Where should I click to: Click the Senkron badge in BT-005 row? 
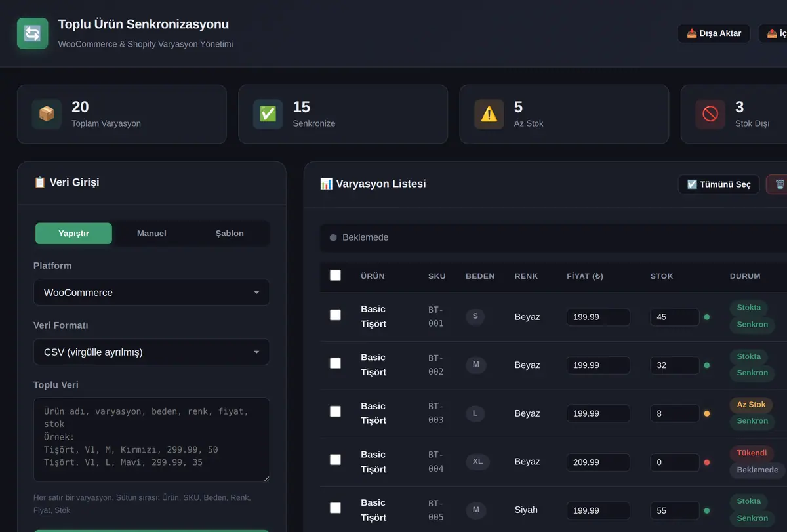[752, 518]
